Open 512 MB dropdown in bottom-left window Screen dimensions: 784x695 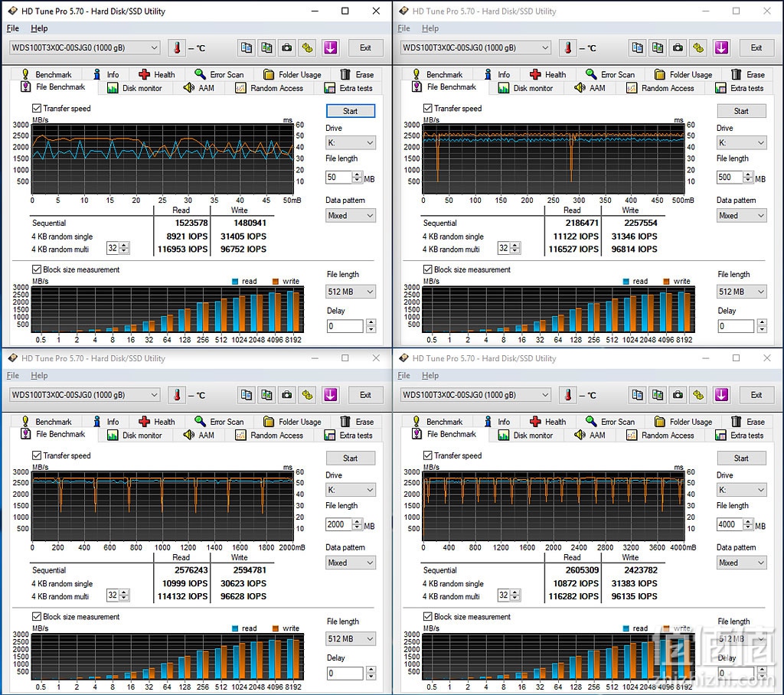click(x=350, y=638)
